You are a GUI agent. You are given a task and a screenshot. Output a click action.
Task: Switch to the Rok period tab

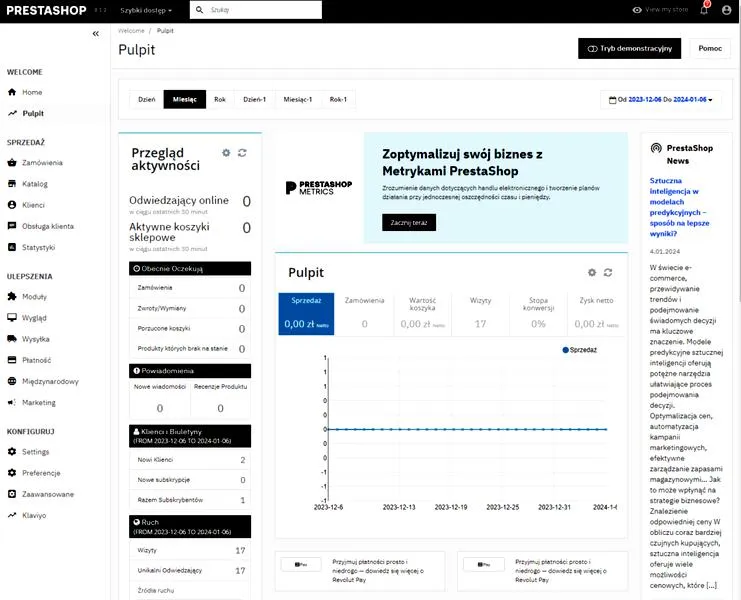[x=220, y=99]
